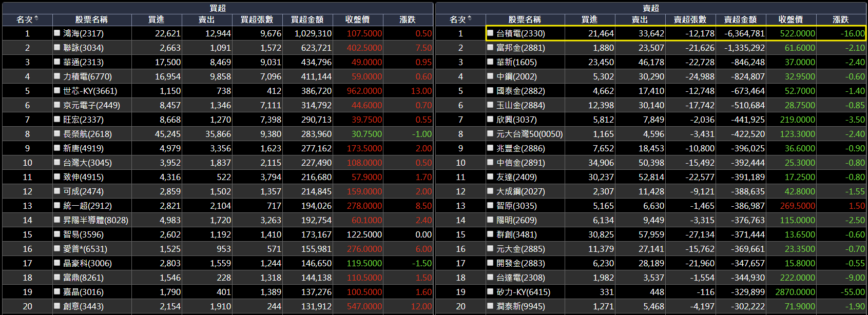Open stock 玉山金(2884)
This screenshot has width=868, height=315.
(x=520, y=105)
